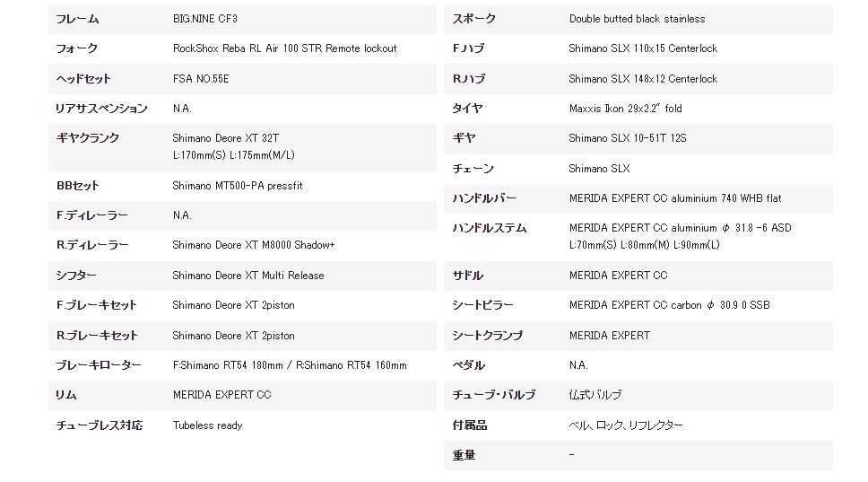Click Double butted black stainless text
The image size is (868, 482).
(x=638, y=19)
